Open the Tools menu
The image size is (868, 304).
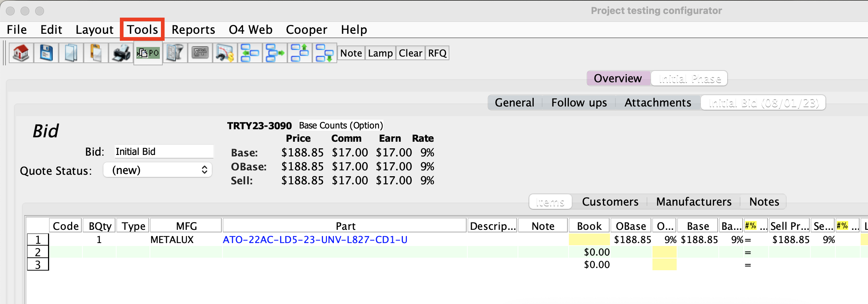point(143,30)
